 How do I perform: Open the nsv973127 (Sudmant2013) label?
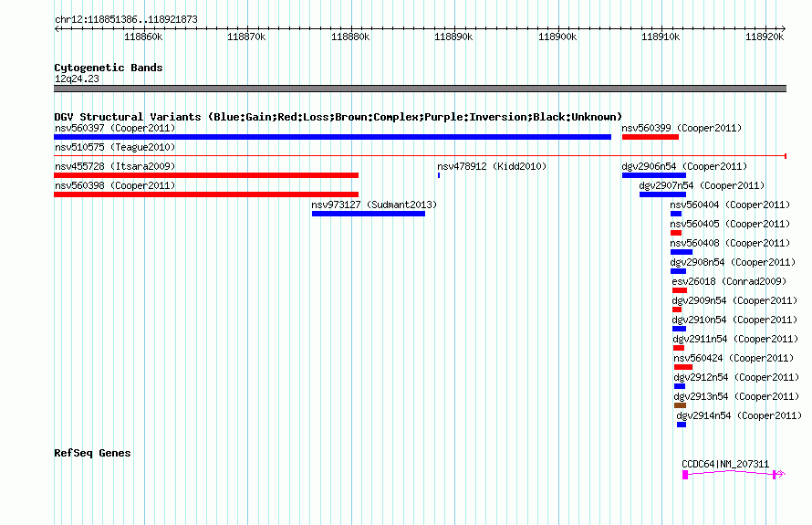(x=374, y=205)
